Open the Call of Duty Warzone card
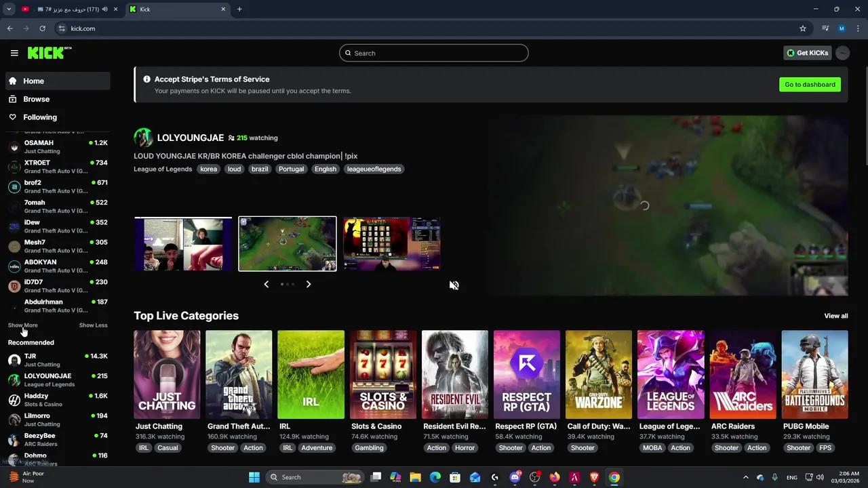The width and height of the screenshot is (868, 488). tap(599, 374)
